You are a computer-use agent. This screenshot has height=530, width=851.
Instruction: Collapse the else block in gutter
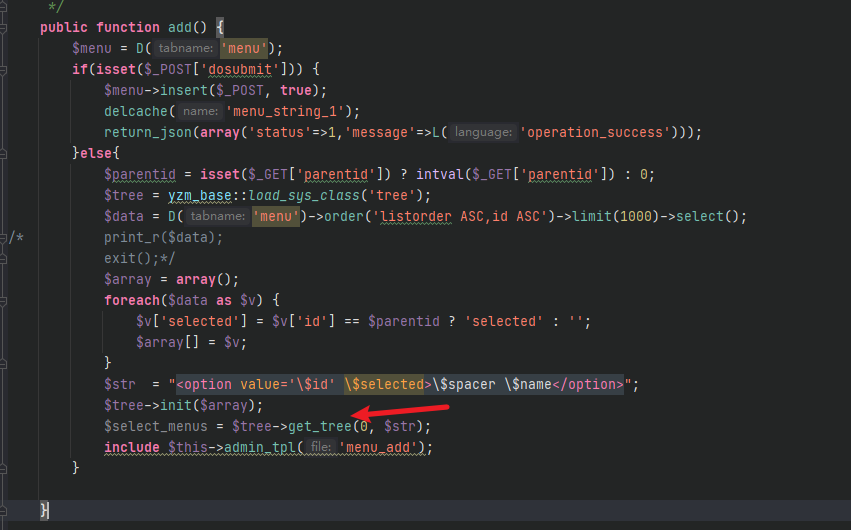4,153
